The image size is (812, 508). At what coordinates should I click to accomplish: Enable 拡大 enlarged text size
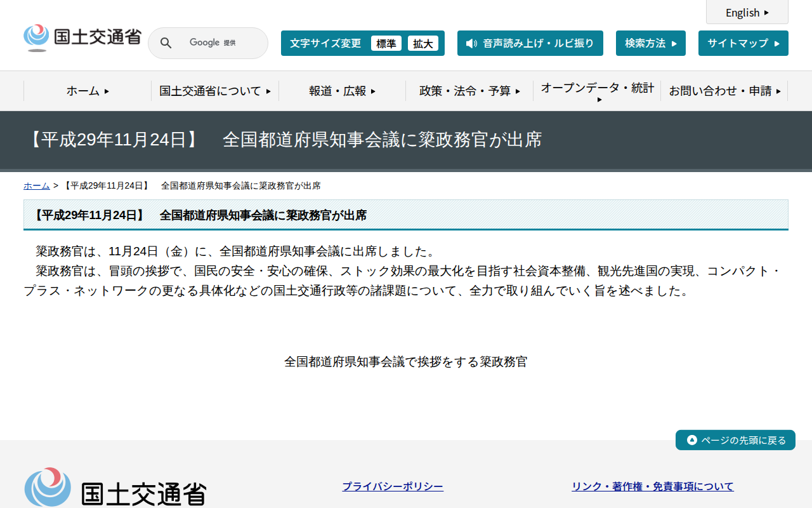(x=423, y=43)
